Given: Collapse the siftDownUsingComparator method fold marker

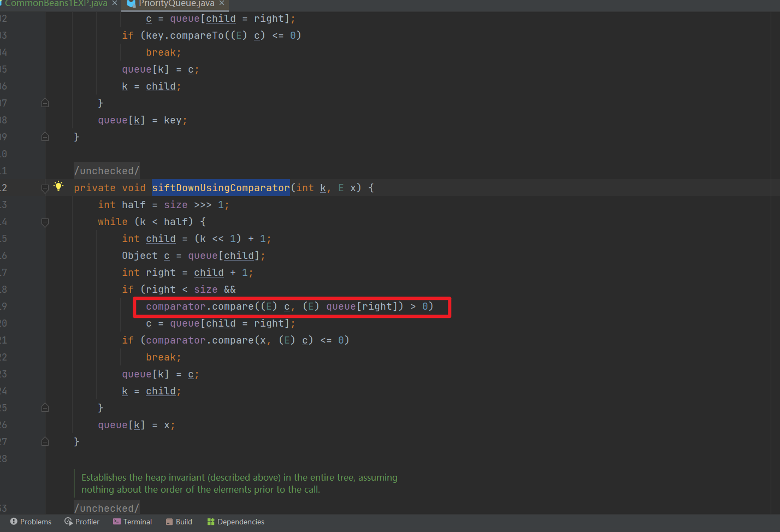Looking at the screenshot, I should [x=45, y=188].
